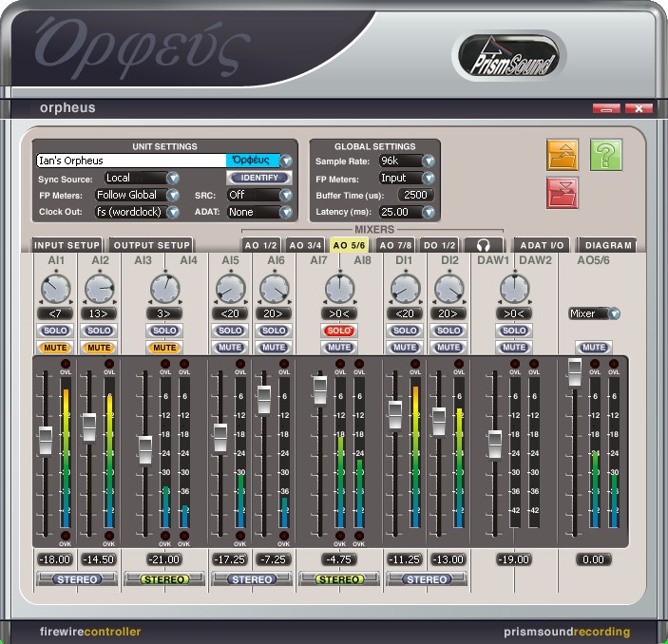Click the AI5 pan knob
Image resolution: width=668 pixels, height=644 pixels.
pyautogui.click(x=231, y=289)
